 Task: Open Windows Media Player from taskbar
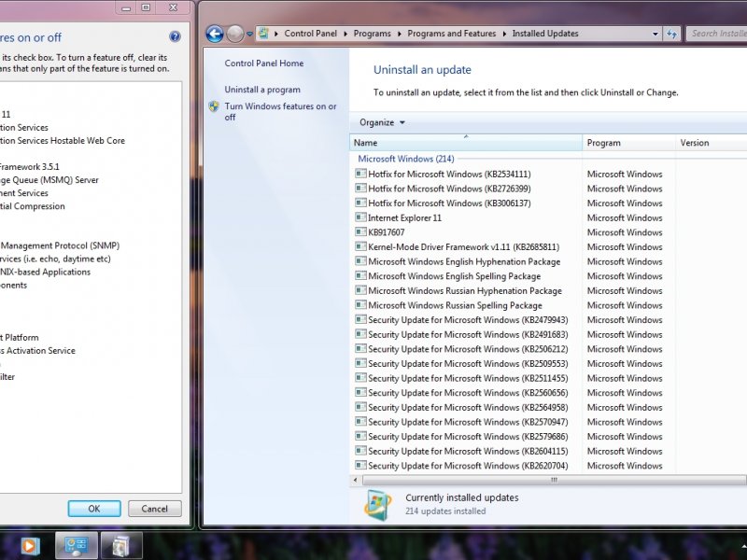coord(30,546)
